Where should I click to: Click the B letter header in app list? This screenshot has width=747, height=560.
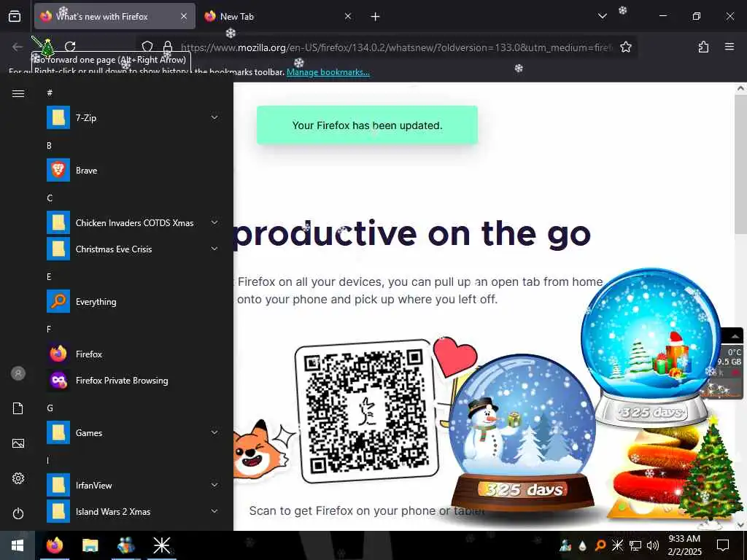click(x=49, y=146)
